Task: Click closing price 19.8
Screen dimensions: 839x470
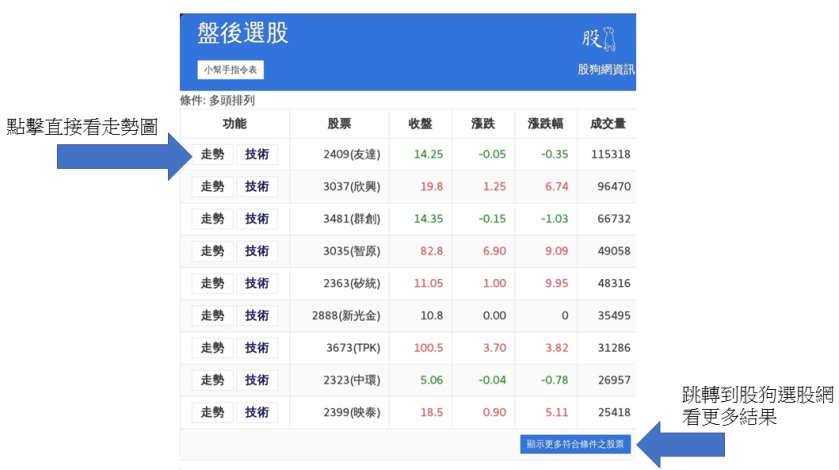Action: point(431,186)
